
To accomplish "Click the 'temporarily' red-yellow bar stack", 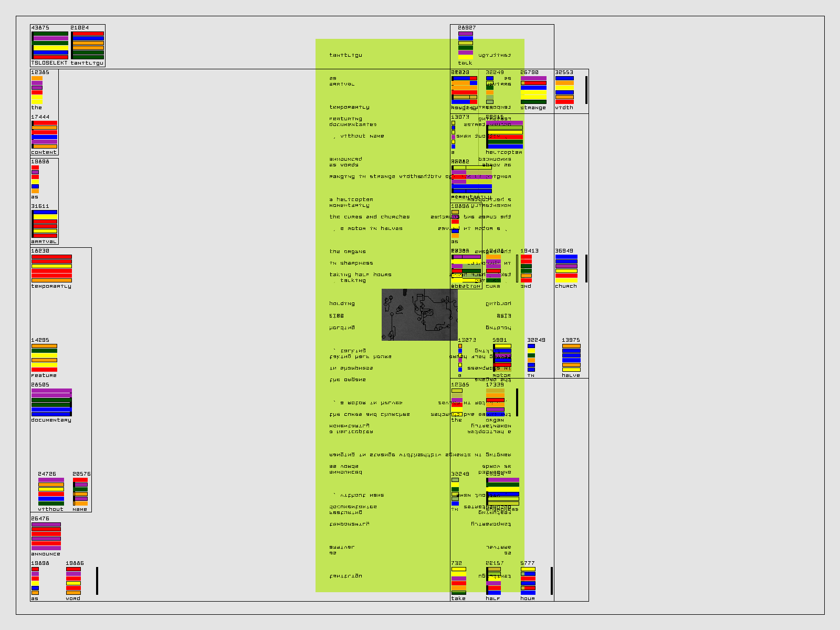I will 51,268.
